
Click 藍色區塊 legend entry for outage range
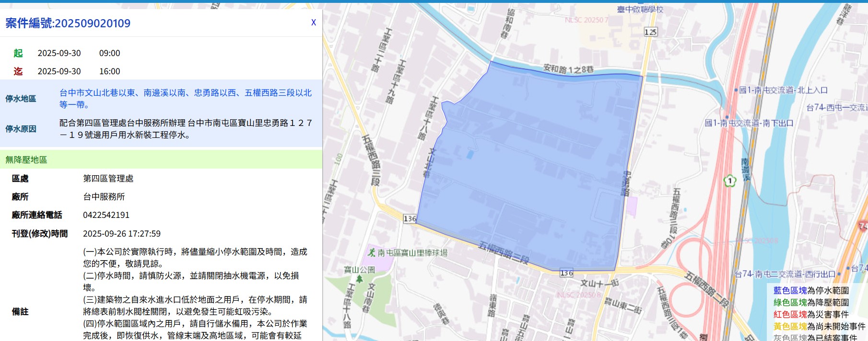[790, 290]
